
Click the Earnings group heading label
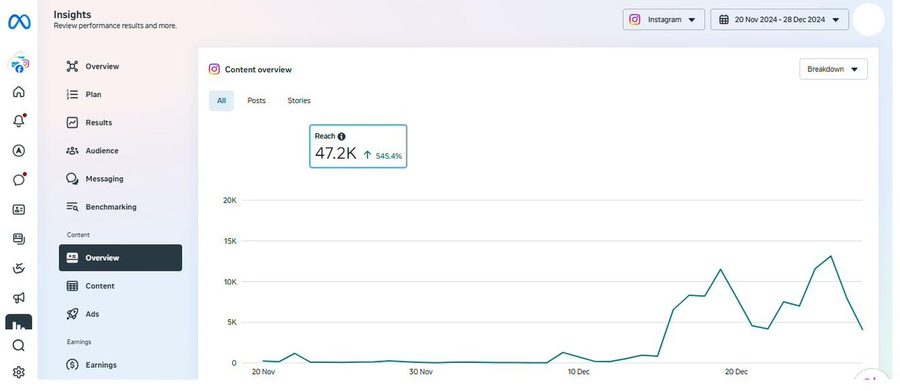(x=79, y=342)
